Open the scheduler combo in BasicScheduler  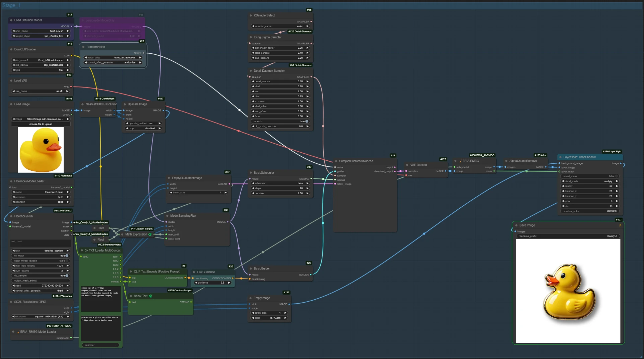(280, 183)
